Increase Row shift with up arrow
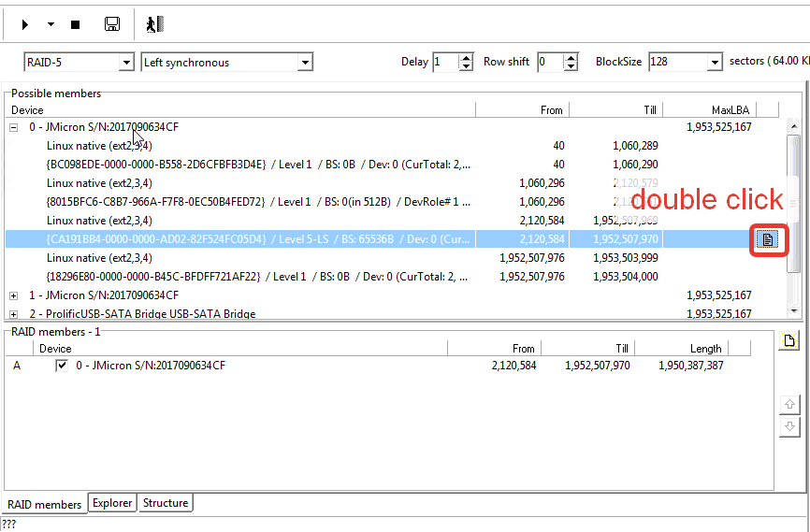Image resolution: width=810 pixels, height=532 pixels. click(571, 58)
